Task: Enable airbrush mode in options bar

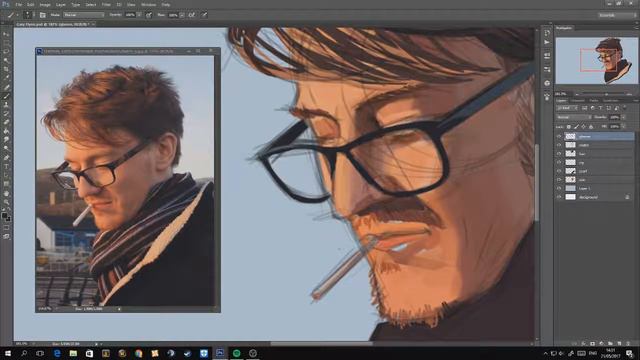Action: (x=191, y=15)
